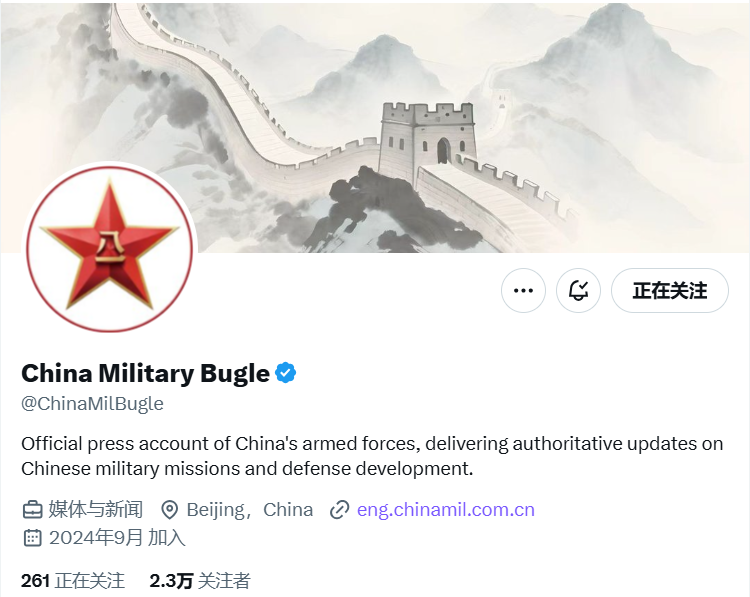
Task: Click the @ChinaMilBugle handle text
Action: coord(92,404)
